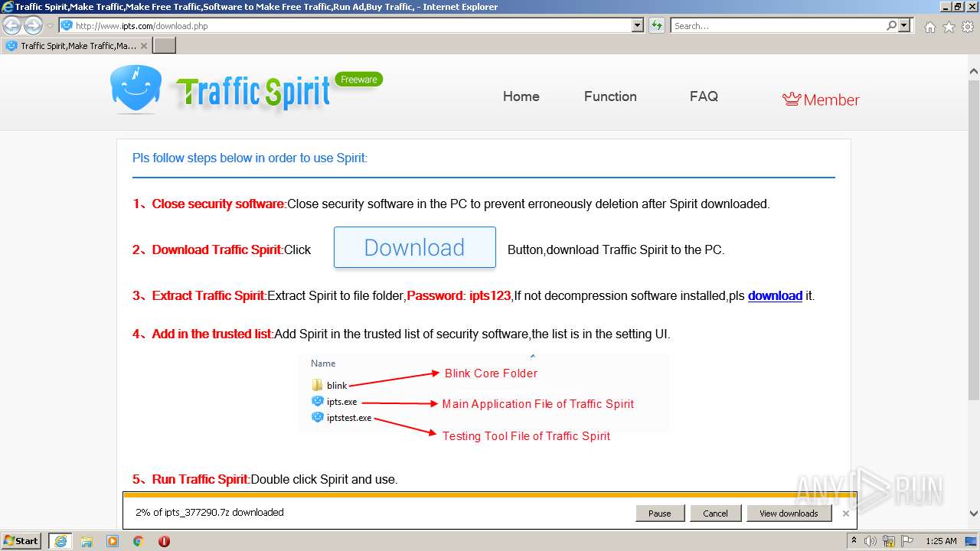
Task: Click the decompression software download link
Action: [775, 296]
